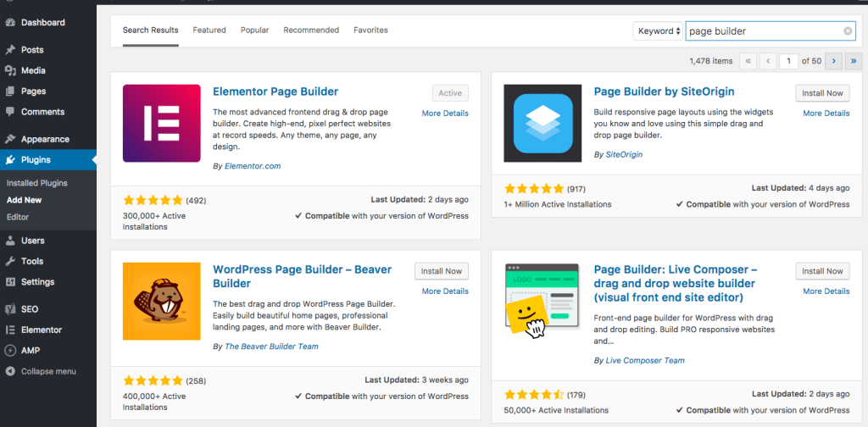Viewport: 868px width, 427px height.
Task: Open the Elementor Page Builder title link
Action: 275,91
